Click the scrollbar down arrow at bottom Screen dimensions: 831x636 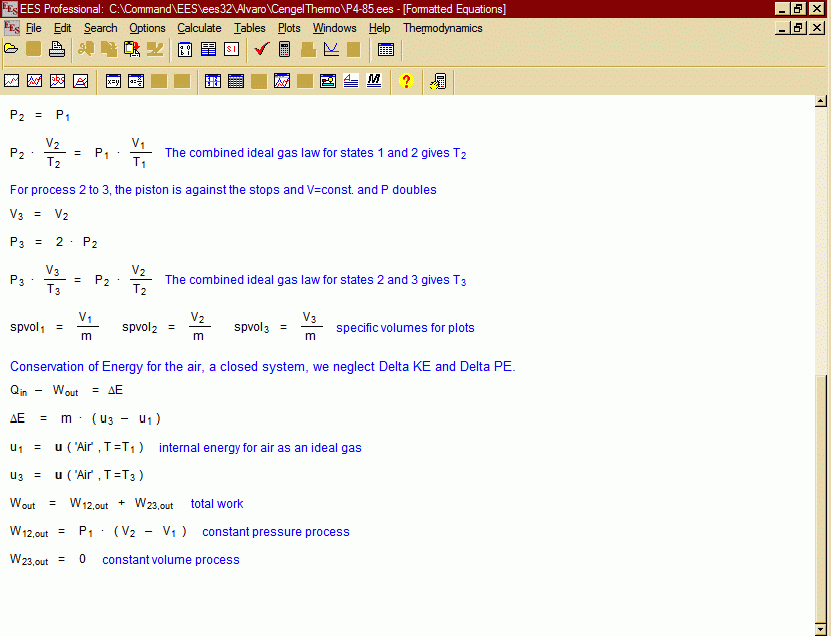821,627
